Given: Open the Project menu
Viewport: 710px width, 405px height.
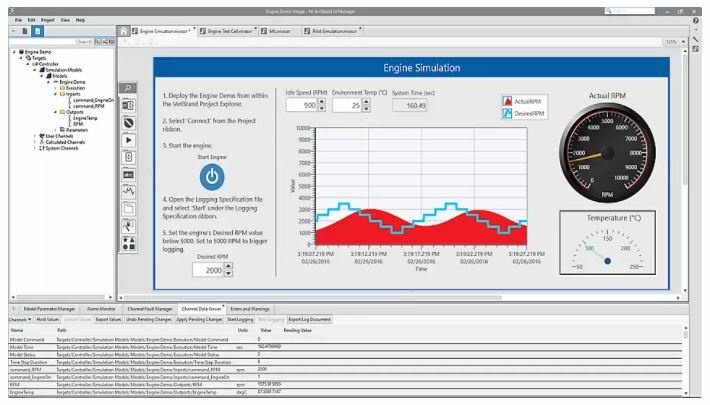Looking at the screenshot, I should [x=48, y=20].
